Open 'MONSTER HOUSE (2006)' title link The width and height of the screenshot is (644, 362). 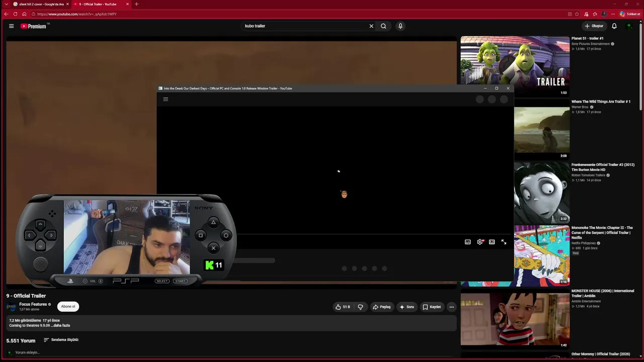(602, 293)
